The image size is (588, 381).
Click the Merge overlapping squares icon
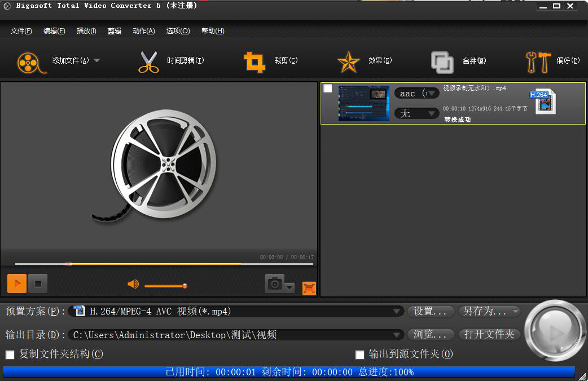(442, 62)
